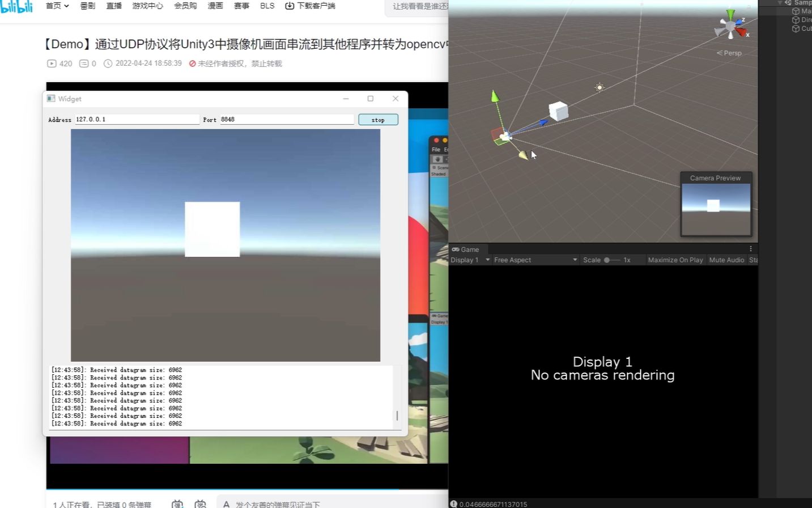Click the clock icon beside the upload date
Screen dimensions: 812x508
[108, 63]
